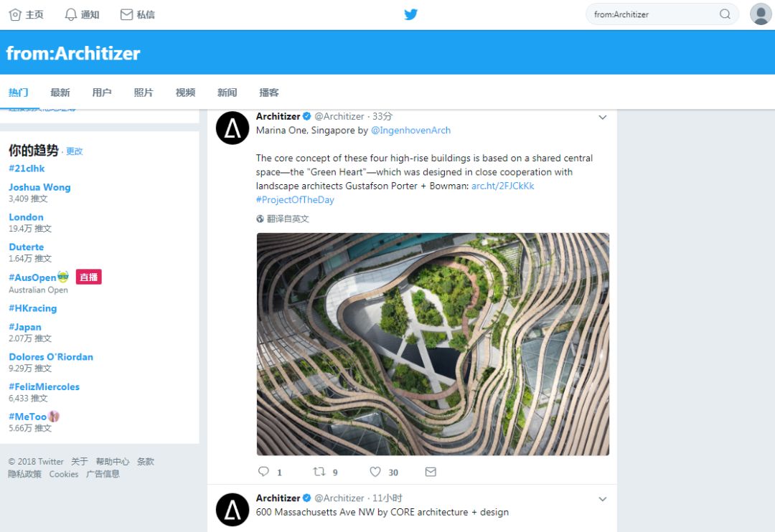The width and height of the screenshot is (775, 532).
Task: Like the Marina One tweet
Action: tap(375, 472)
